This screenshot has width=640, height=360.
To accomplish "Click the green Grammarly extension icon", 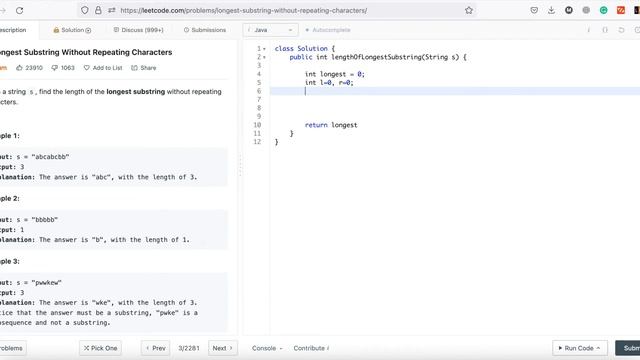I will (603, 11).
